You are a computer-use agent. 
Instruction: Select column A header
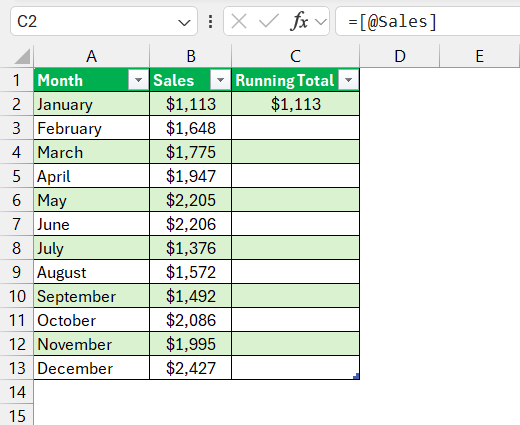[92, 56]
